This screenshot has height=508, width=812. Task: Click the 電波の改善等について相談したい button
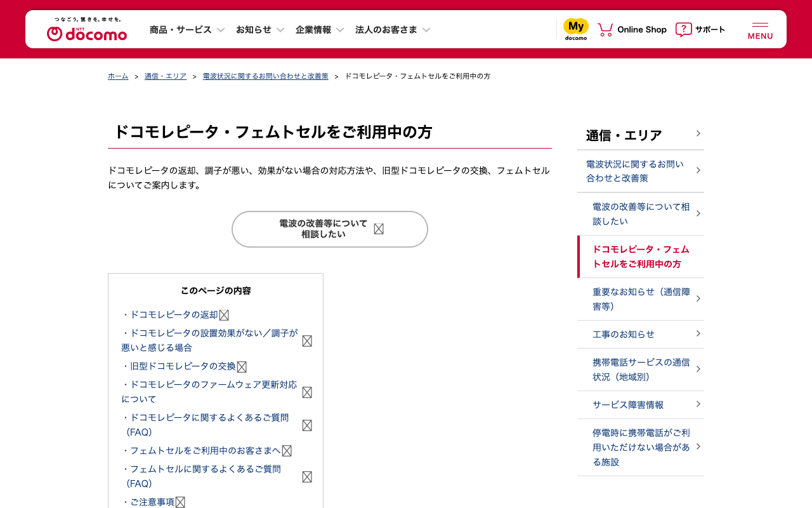click(x=330, y=229)
